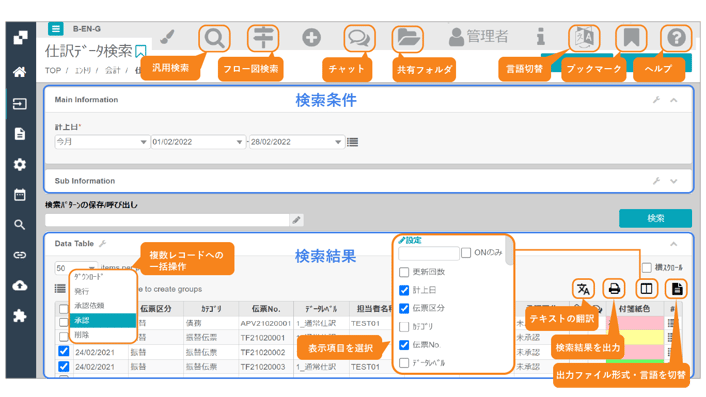Click the paintbrush icon in top toolbar

(x=167, y=37)
